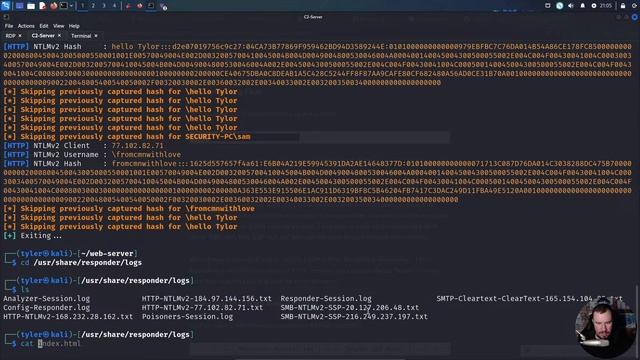The height and width of the screenshot is (360, 640).
Task: Open the Kali applications menu icon
Action: point(5,5)
